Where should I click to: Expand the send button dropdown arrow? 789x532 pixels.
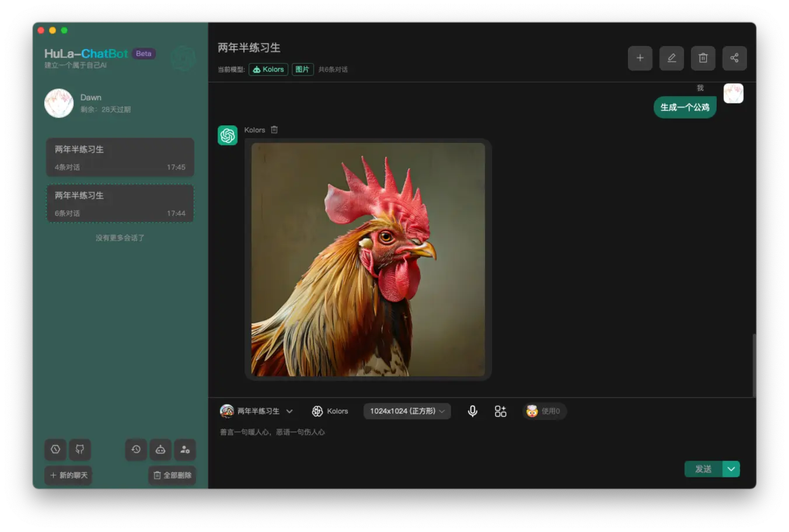(731, 469)
